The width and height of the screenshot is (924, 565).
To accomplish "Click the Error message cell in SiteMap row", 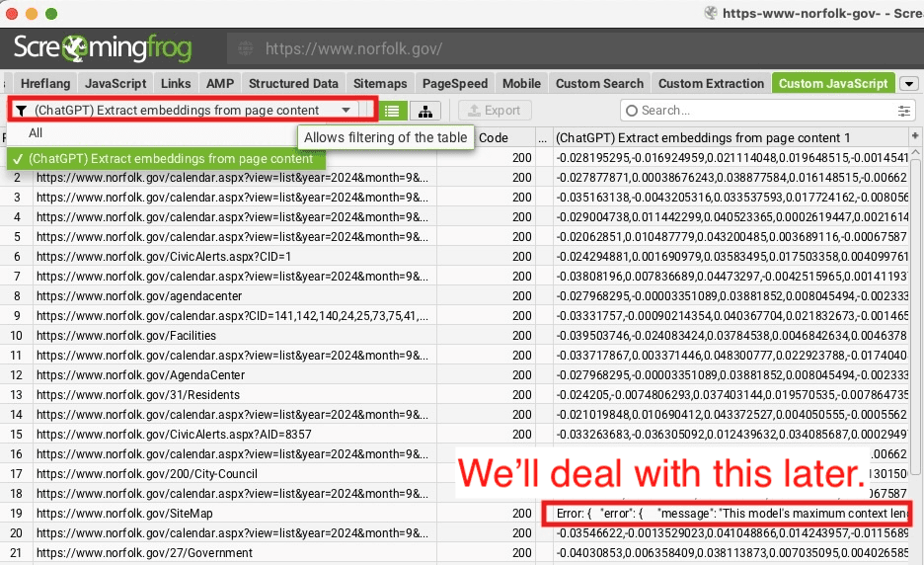I will [x=731, y=513].
